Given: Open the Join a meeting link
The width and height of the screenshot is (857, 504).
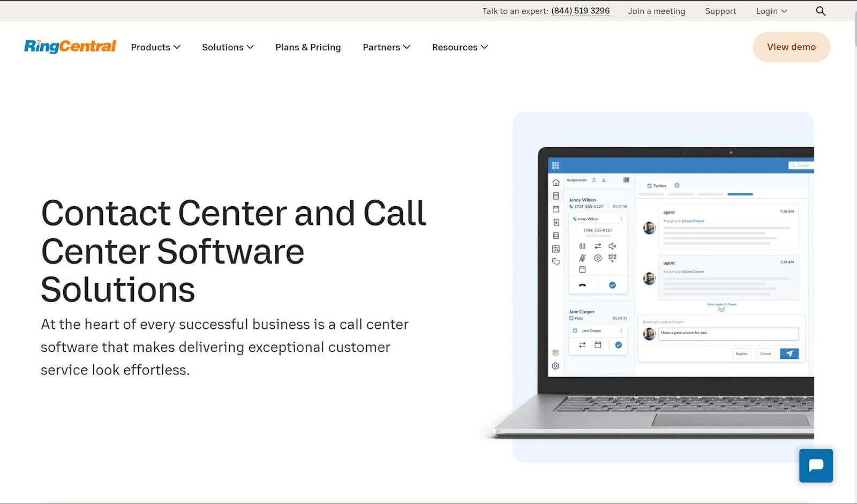Looking at the screenshot, I should pyautogui.click(x=656, y=11).
